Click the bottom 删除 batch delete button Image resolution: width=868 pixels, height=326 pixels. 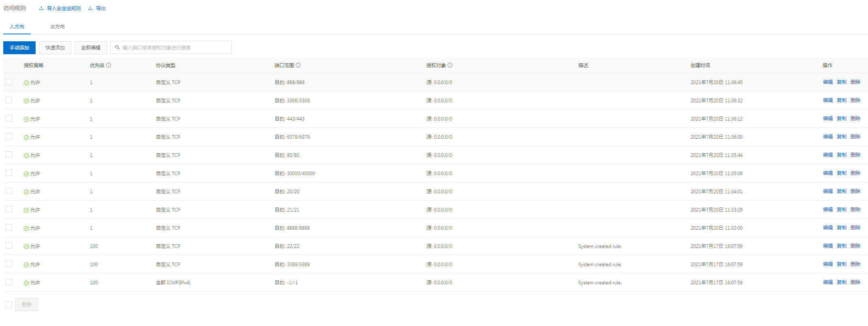tap(27, 305)
